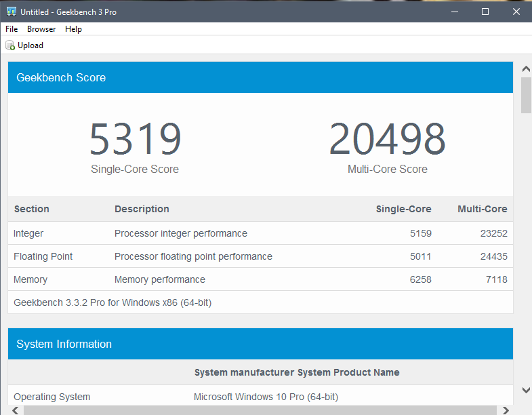This screenshot has height=415, width=532.
Task: Open the File menu
Action: 12,29
